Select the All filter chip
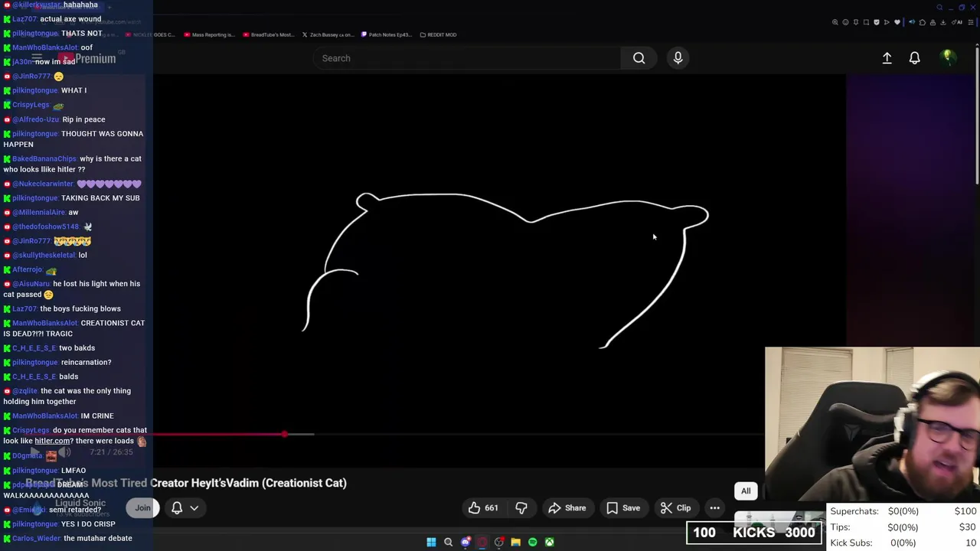 click(746, 491)
